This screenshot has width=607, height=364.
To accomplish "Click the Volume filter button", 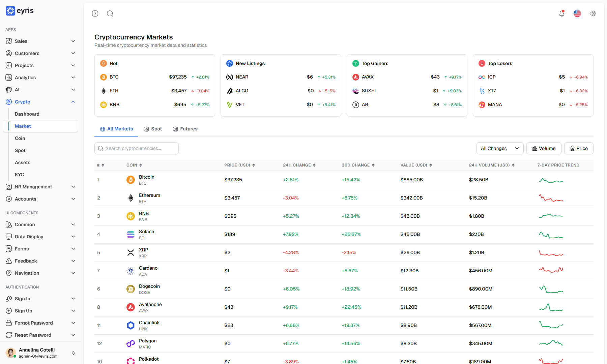I will point(544,148).
